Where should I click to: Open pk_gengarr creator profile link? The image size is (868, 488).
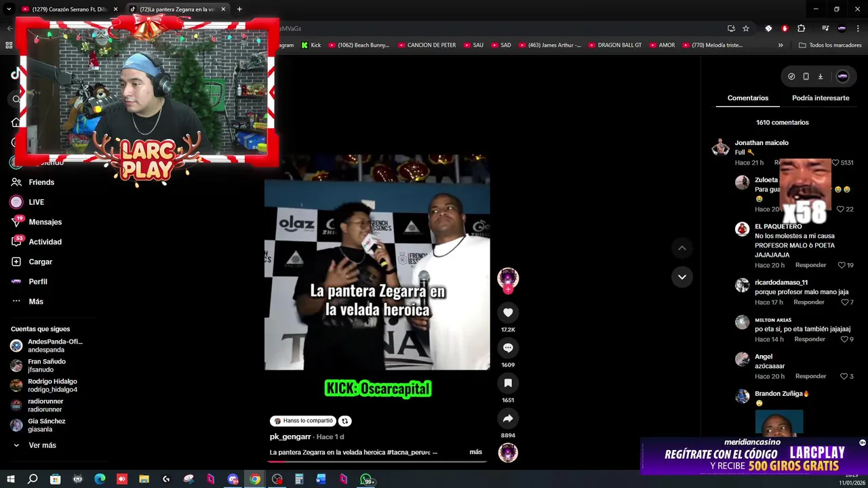[x=290, y=437]
